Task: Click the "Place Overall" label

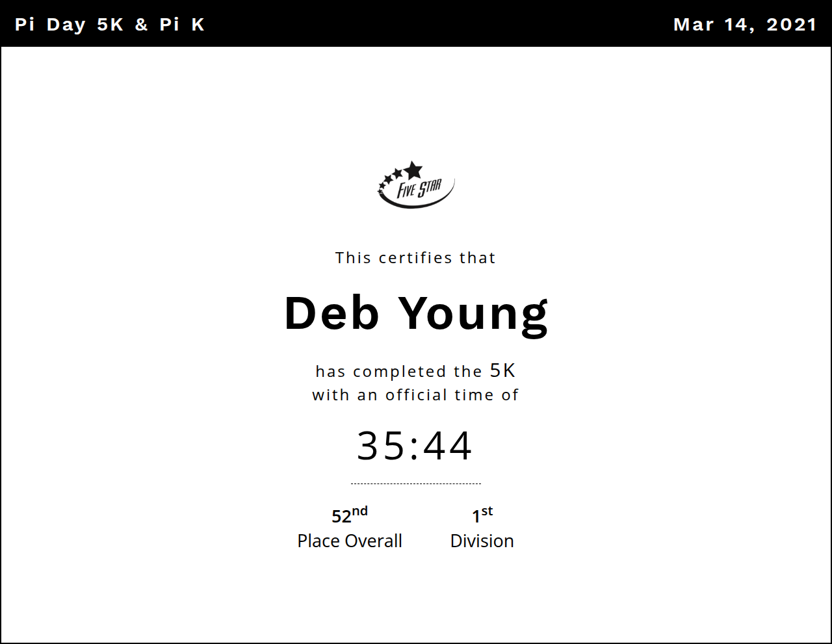Action: (350, 541)
